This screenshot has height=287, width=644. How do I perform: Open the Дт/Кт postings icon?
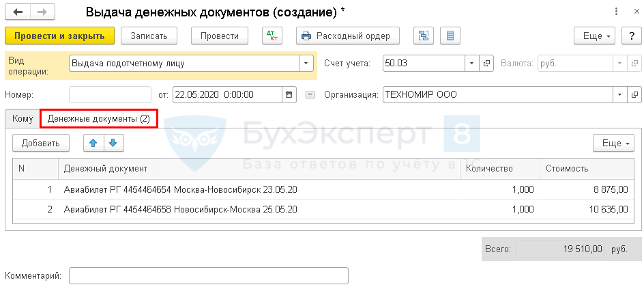point(272,36)
